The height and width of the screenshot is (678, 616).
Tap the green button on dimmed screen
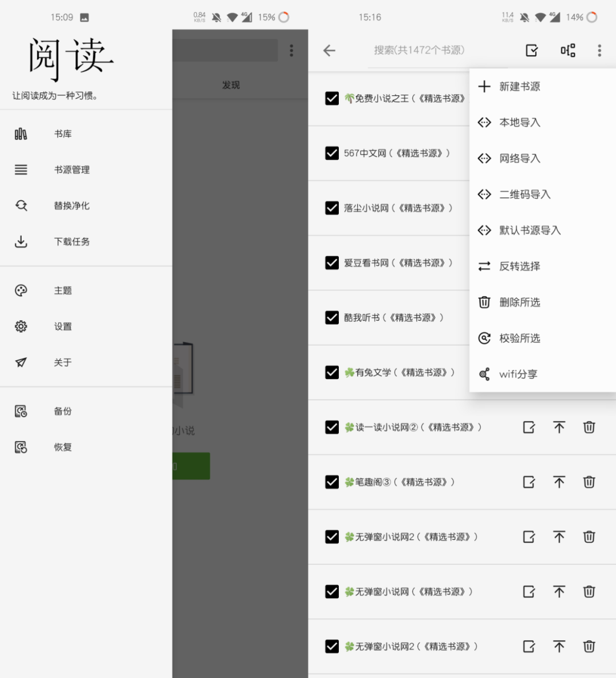pos(191,466)
